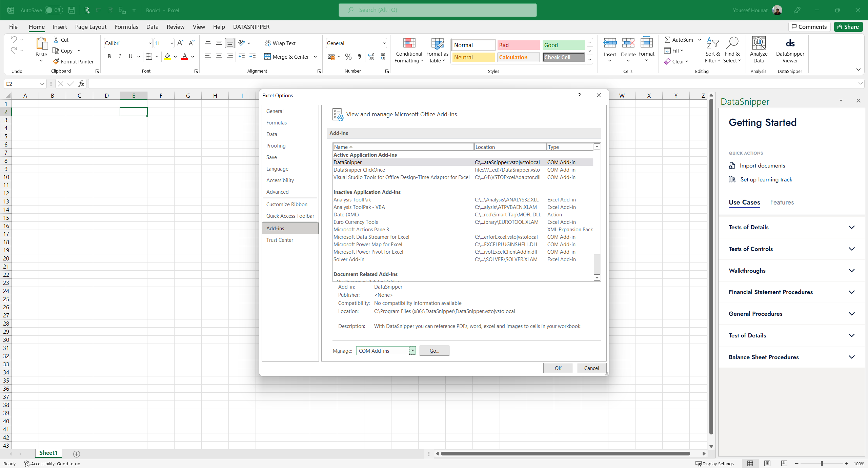Open the Analyze Data panel
Screen dimensions: 868x468
(x=758, y=50)
